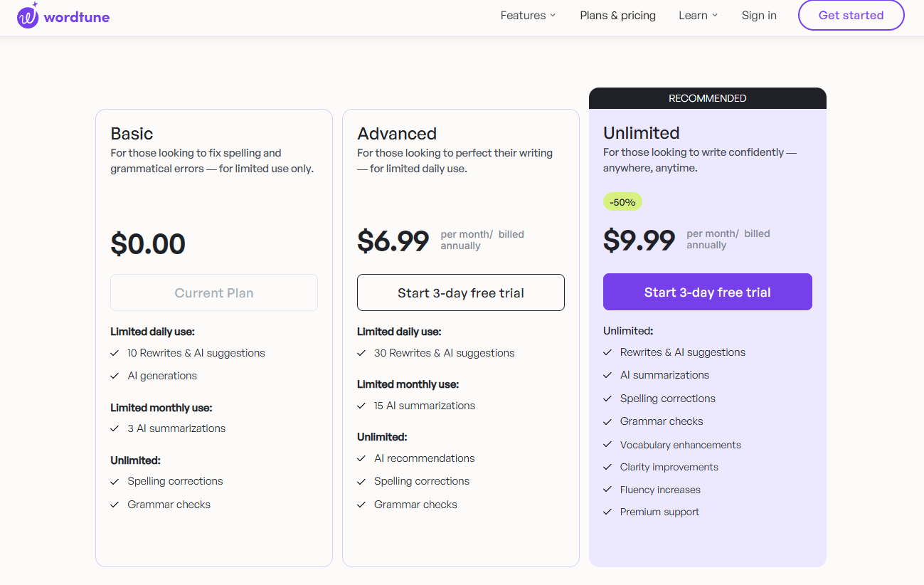Click the Wordtune logo icon
Viewport: 924px width, 585px height.
(x=28, y=16)
